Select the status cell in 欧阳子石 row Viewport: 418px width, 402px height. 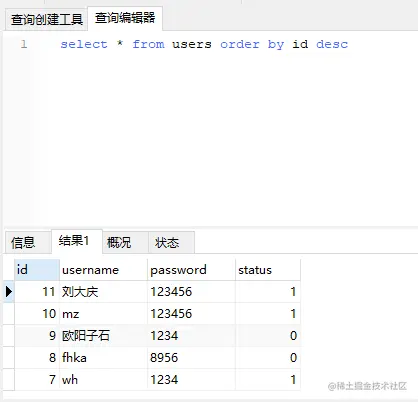[268, 336]
